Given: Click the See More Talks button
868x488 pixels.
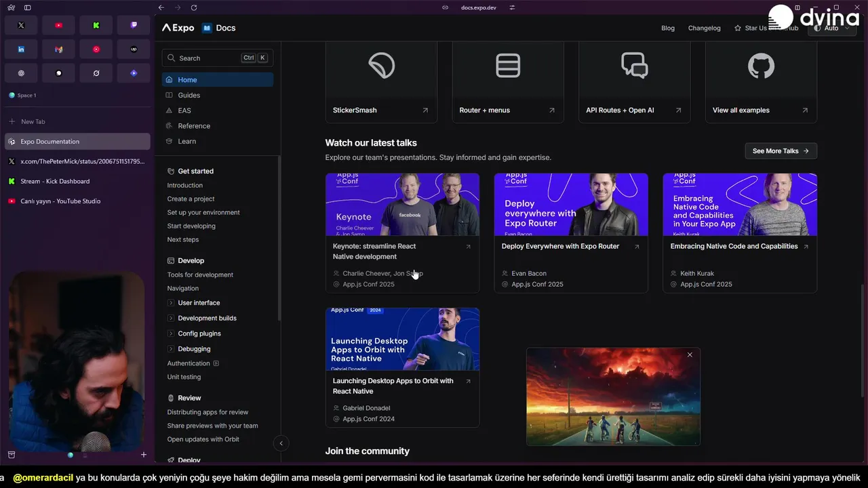Looking at the screenshot, I should point(781,151).
